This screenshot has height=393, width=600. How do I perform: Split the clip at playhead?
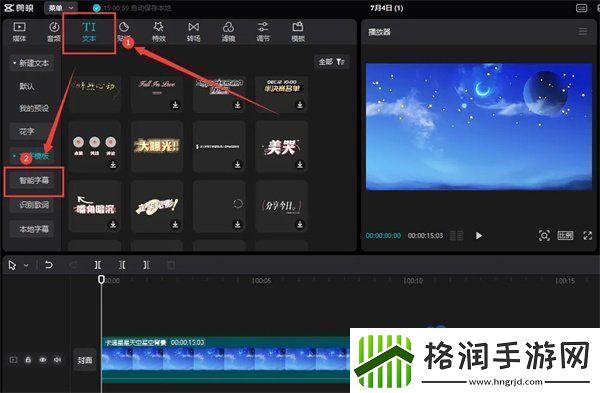coord(98,265)
